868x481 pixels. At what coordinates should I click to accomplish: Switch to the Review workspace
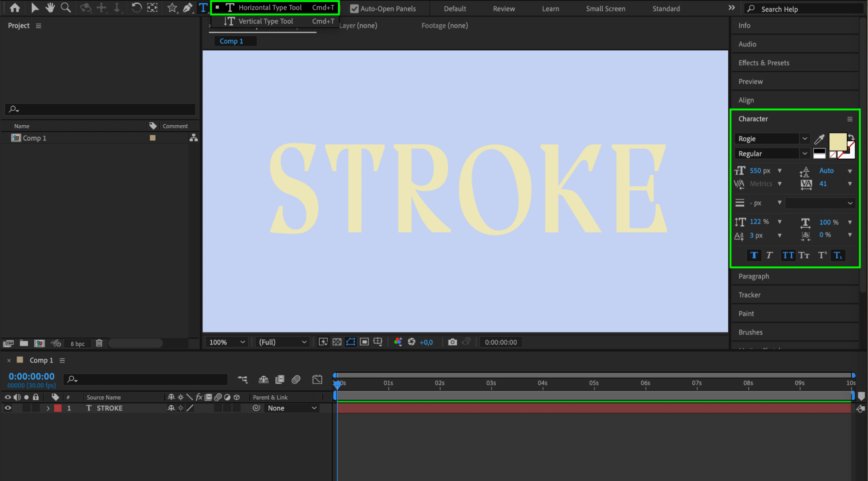click(x=504, y=9)
